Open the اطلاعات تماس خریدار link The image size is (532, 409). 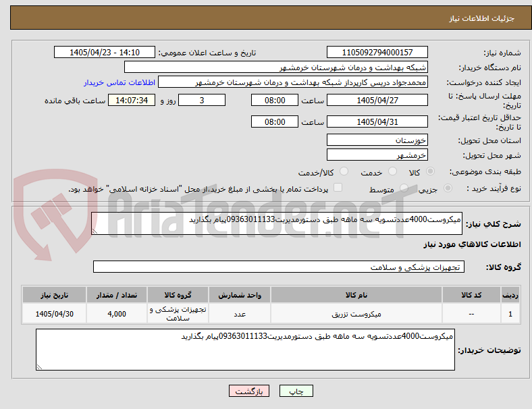tap(119, 82)
